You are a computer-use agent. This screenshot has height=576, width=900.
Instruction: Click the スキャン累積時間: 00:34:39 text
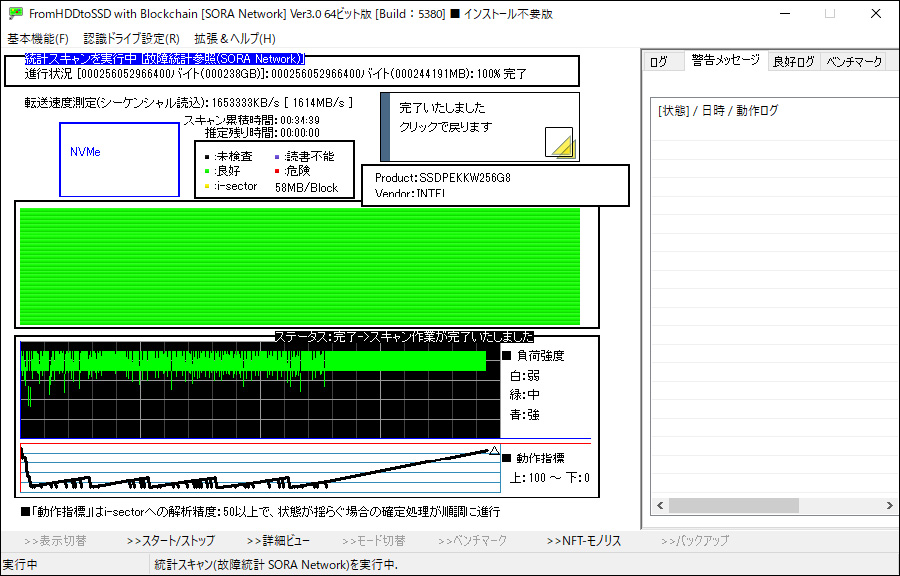coord(251,120)
